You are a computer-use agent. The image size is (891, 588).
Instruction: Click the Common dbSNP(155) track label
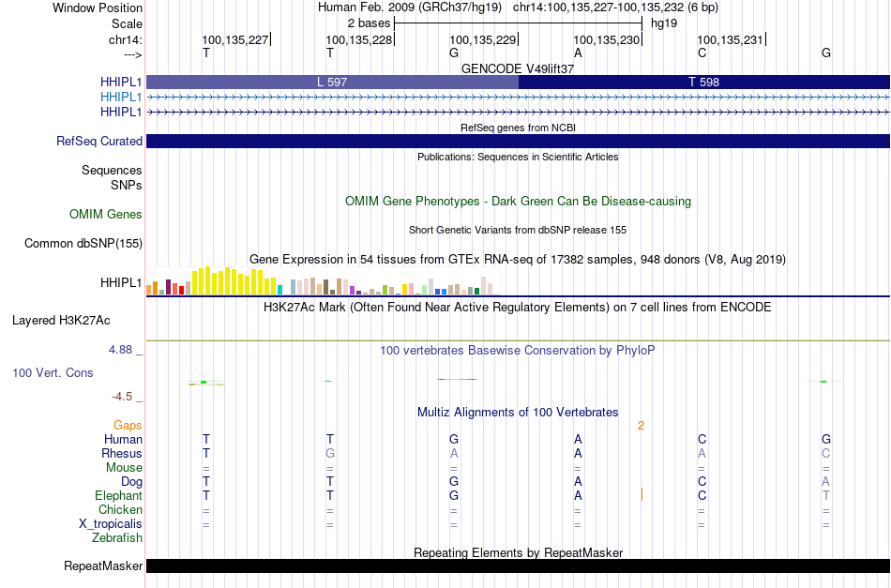(83, 243)
